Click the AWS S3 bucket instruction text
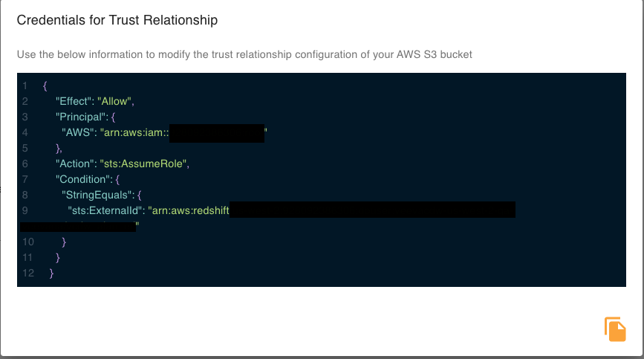Image resolution: width=644 pixels, height=359 pixels. tap(244, 54)
